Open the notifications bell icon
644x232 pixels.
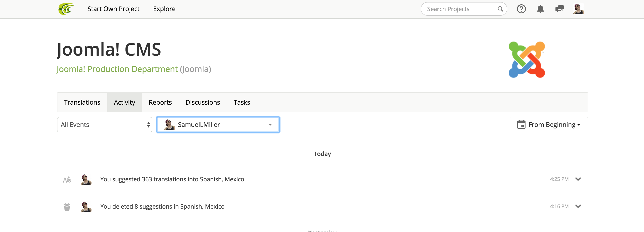540,9
